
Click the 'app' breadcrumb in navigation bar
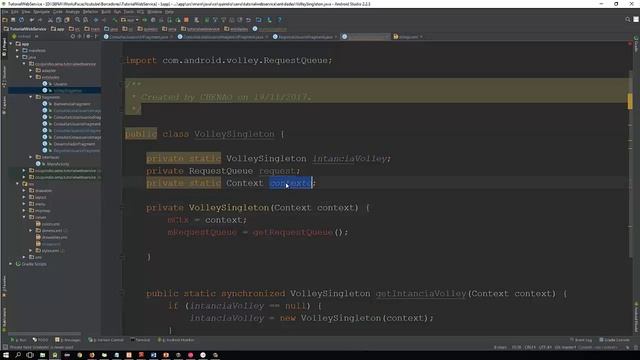pyautogui.click(x=58, y=29)
